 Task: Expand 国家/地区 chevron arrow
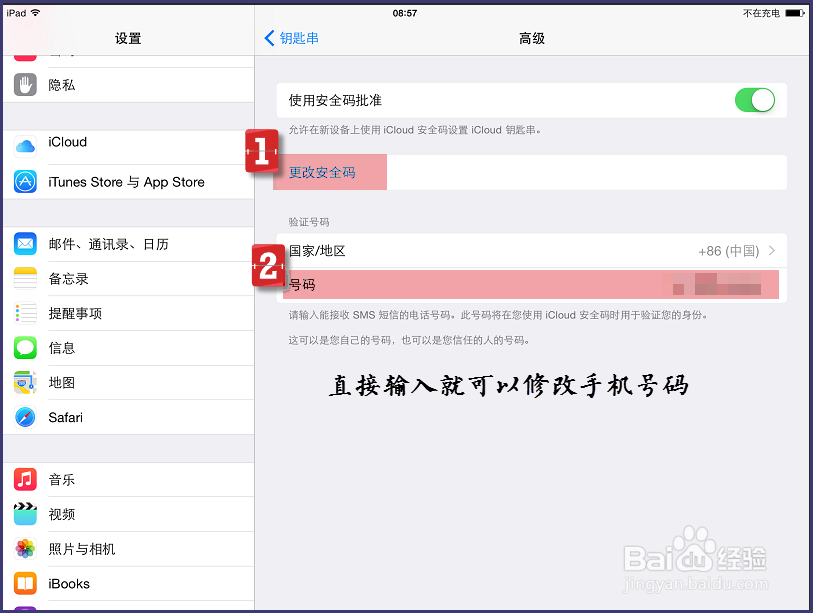772,251
